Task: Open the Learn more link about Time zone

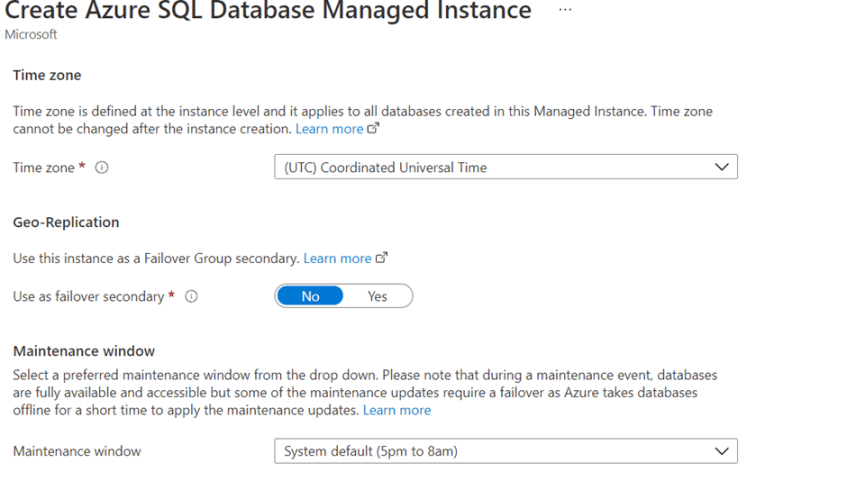Action: [x=329, y=129]
